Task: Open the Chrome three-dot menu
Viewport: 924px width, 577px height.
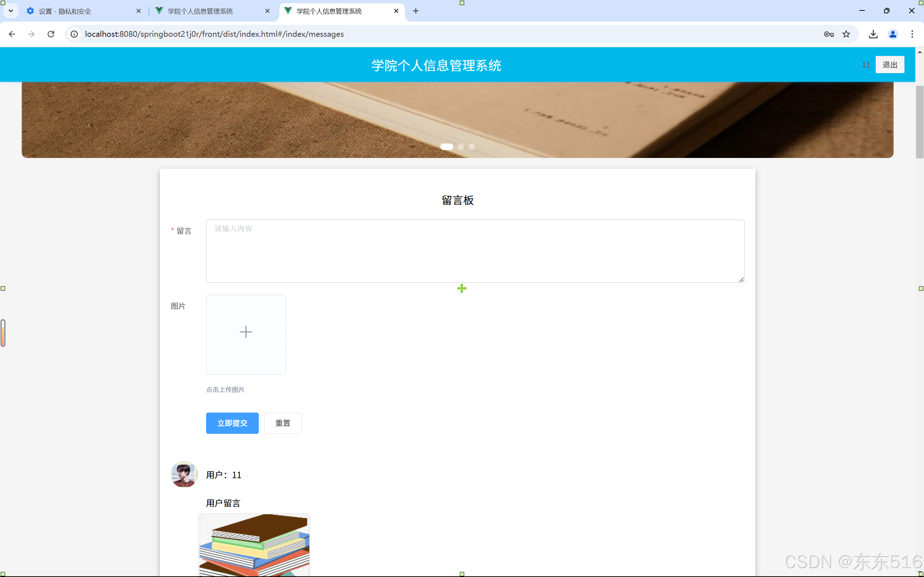Action: (912, 34)
